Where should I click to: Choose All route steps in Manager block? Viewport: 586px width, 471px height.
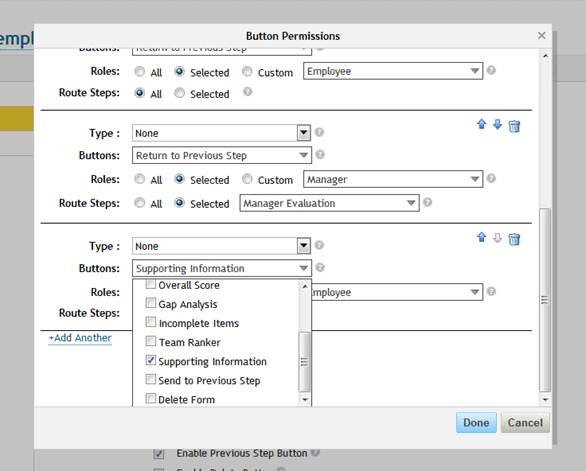[139, 203]
